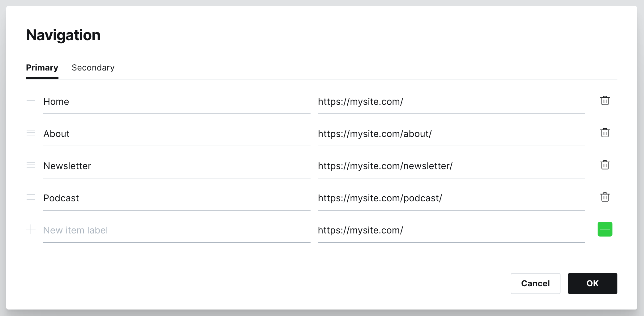Click the drag handle next to Podcast
644x316 pixels.
(x=31, y=197)
